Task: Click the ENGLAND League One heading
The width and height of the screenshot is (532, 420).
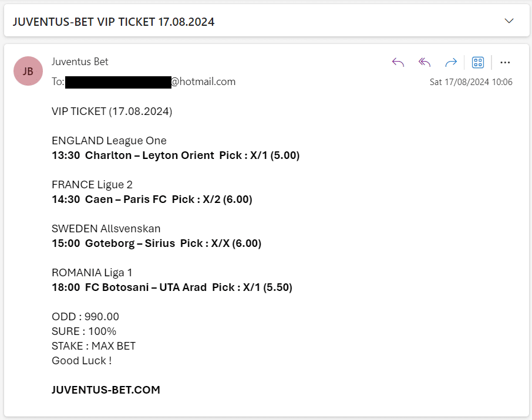Action: tap(109, 141)
